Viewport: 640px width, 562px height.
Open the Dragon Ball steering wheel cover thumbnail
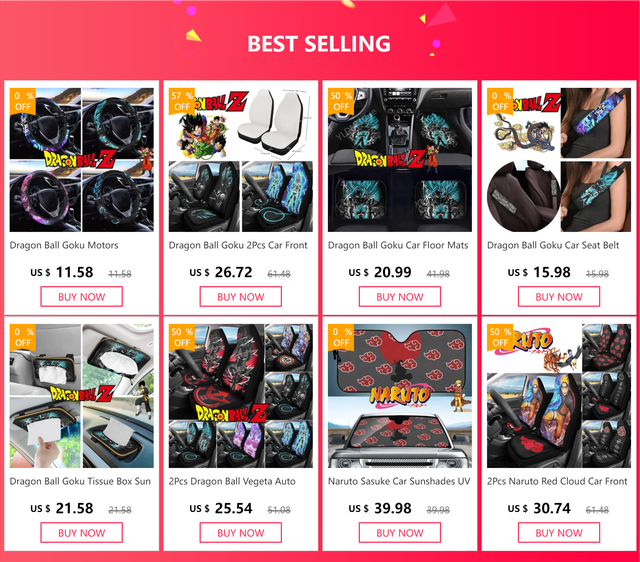(x=82, y=160)
